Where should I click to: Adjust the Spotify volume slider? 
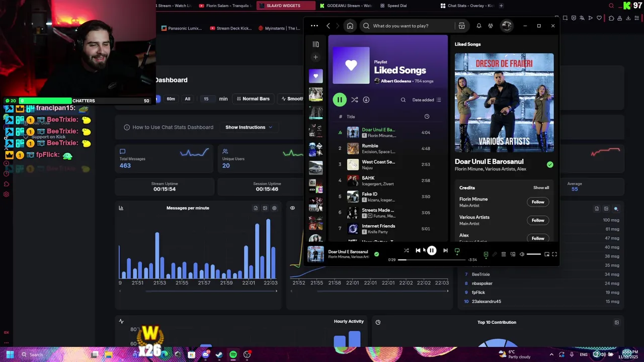click(534, 254)
